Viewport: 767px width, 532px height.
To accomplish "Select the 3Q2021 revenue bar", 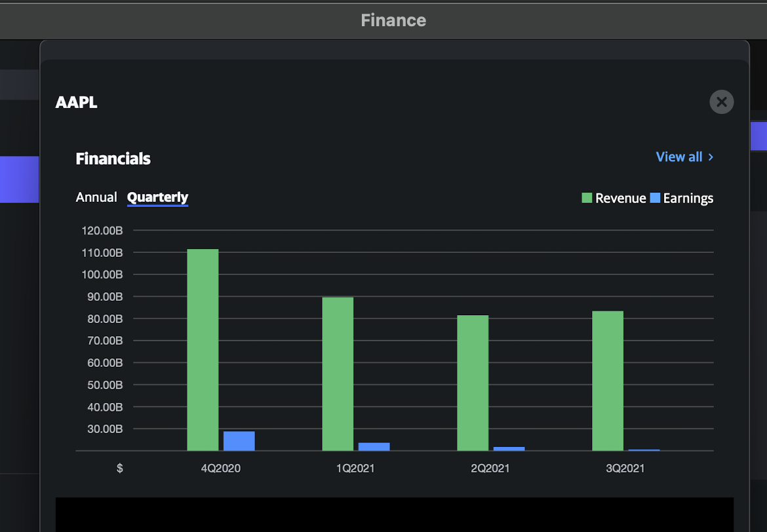I will pos(608,381).
